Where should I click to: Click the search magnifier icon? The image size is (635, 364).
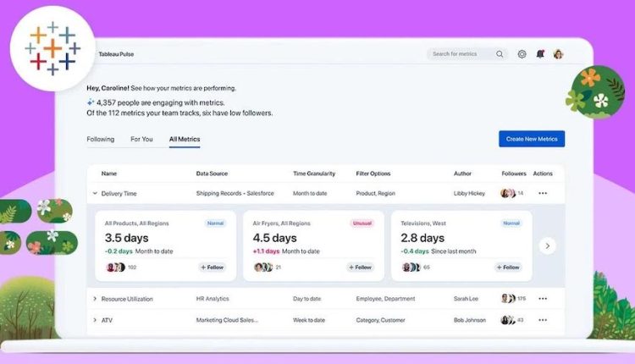pyautogui.click(x=500, y=54)
